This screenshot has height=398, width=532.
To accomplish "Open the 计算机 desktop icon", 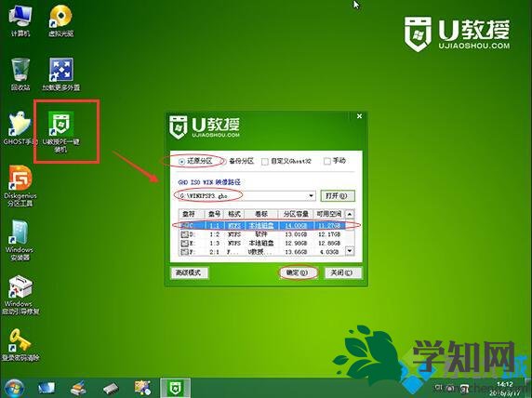I will tap(20, 21).
